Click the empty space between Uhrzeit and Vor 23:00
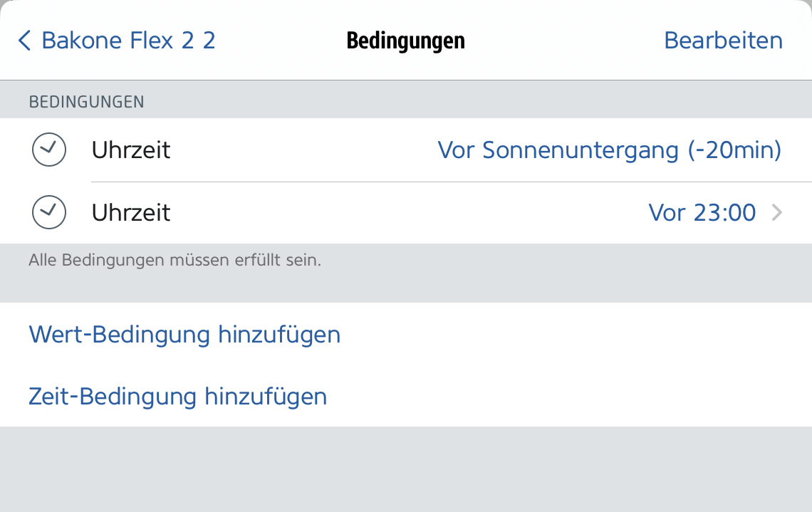The image size is (812, 512). 406,212
